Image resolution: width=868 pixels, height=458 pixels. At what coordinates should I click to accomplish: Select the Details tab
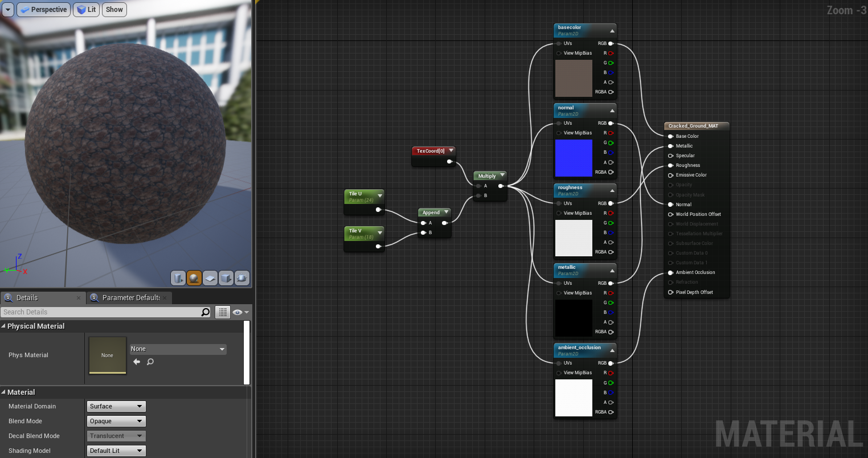click(27, 298)
